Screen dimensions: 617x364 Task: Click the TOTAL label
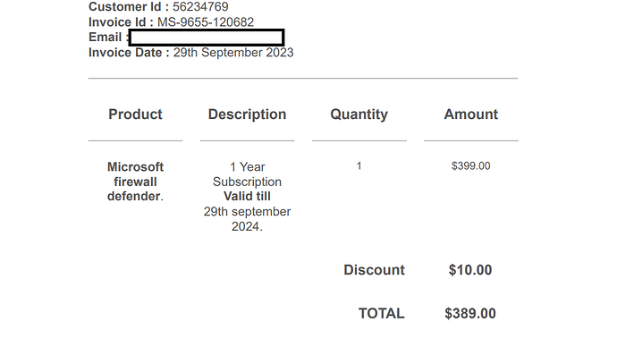(x=381, y=314)
